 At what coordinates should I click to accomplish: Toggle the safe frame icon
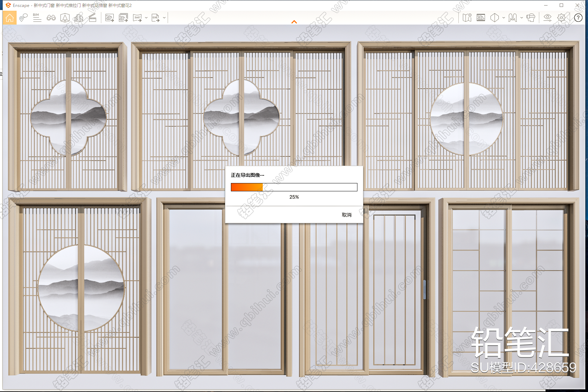click(481, 18)
